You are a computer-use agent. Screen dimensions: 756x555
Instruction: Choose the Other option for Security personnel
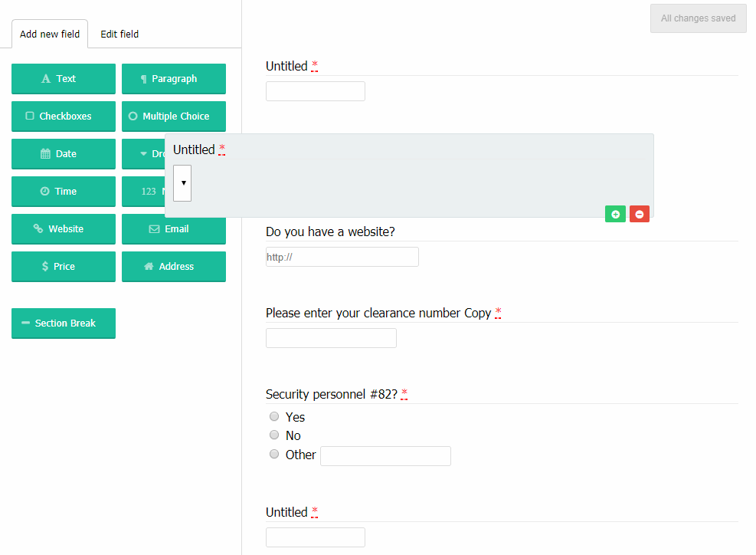[273, 453]
